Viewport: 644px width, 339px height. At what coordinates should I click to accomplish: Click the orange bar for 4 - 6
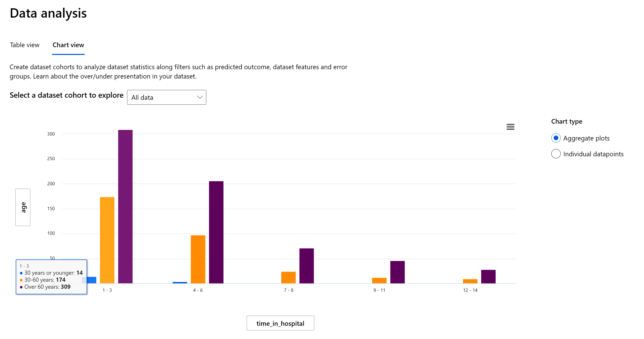click(x=198, y=259)
